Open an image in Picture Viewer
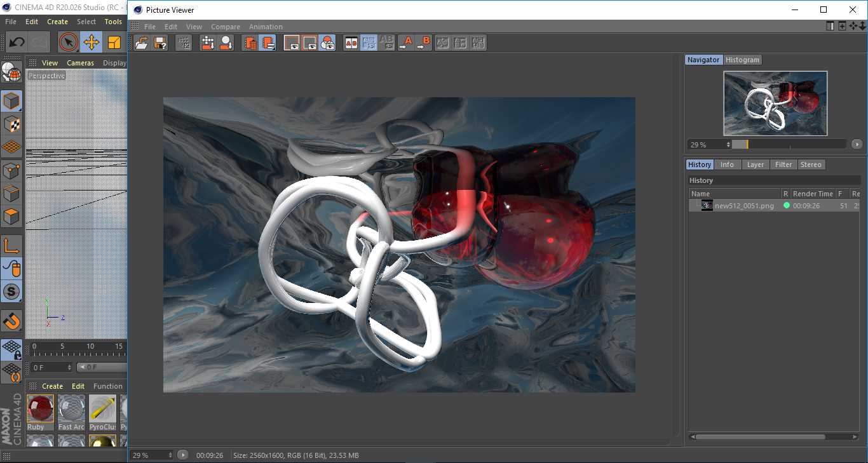The width and height of the screenshot is (868, 463). pyautogui.click(x=142, y=43)
